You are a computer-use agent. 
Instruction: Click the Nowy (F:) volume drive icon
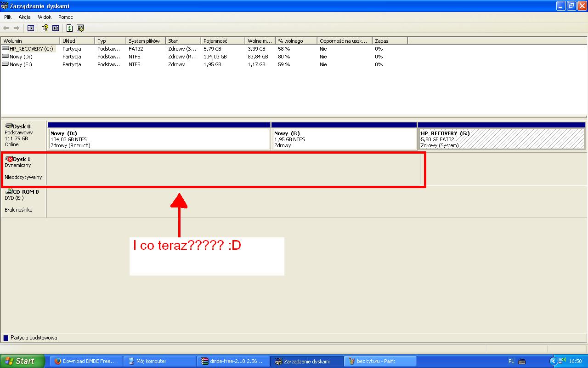coord(5,64)
